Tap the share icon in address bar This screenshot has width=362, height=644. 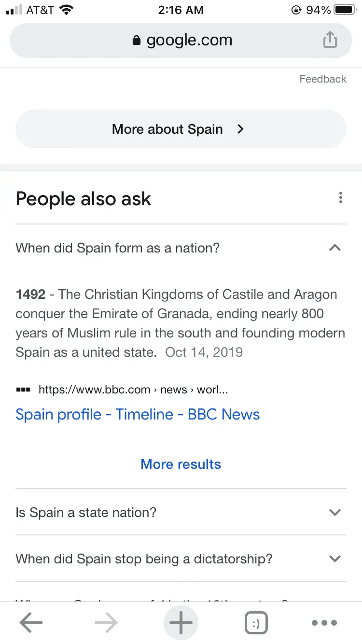(x=330, y=40)
